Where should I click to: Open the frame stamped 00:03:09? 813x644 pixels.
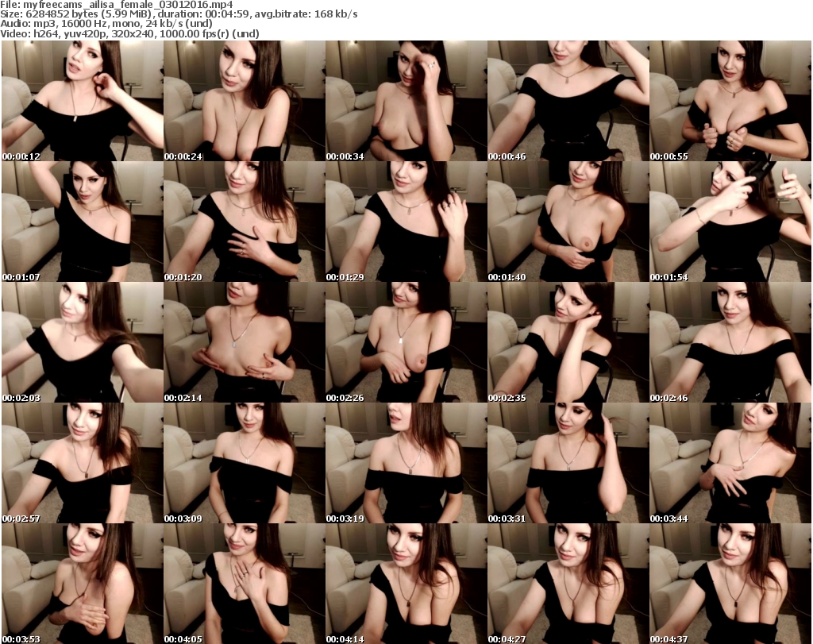click(x=245, y=463)
